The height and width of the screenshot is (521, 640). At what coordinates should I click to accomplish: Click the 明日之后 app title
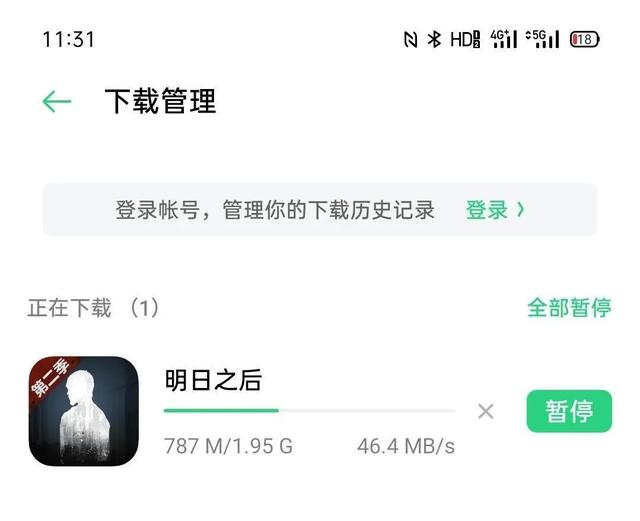(213, 380)
